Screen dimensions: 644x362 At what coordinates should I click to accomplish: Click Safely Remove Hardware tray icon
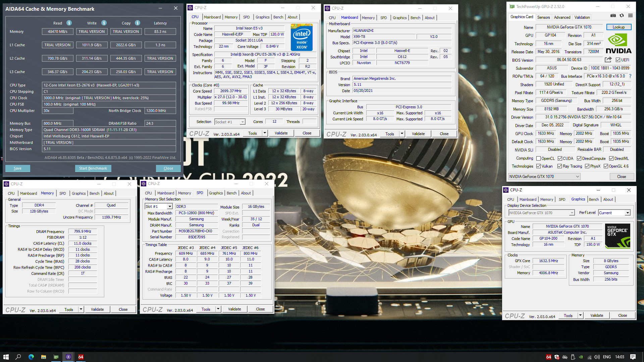click(x=573, y=357)
